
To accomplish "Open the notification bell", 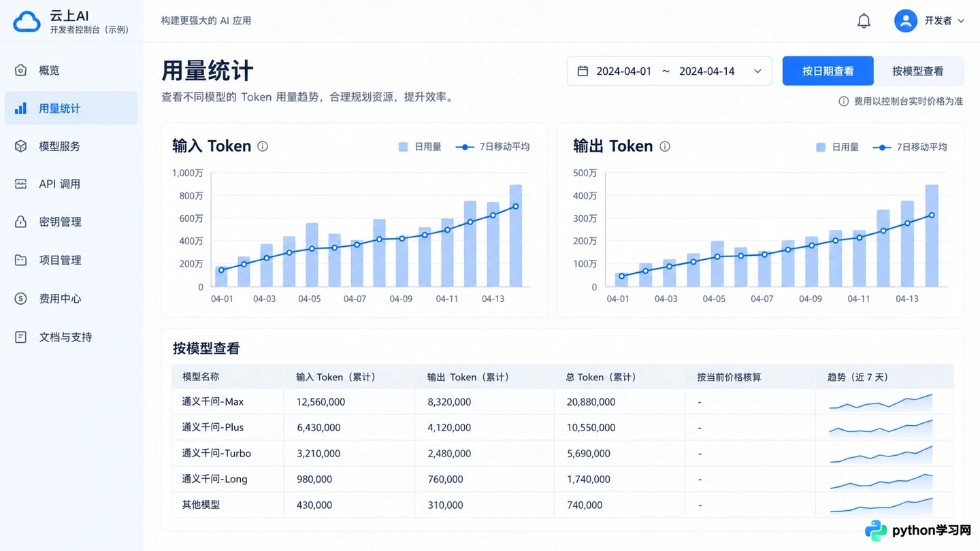I will coord(864,21).
